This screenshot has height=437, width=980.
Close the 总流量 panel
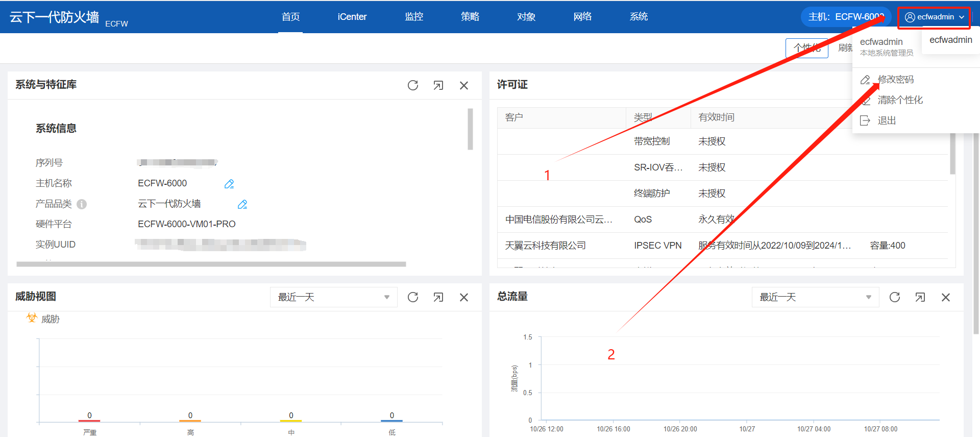coord(945,297)
